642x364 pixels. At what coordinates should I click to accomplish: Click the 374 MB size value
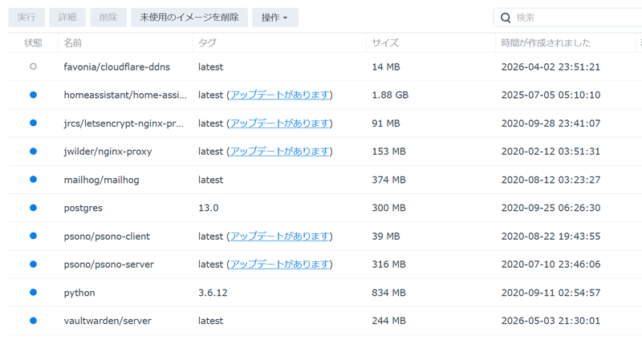pos(388,180)
